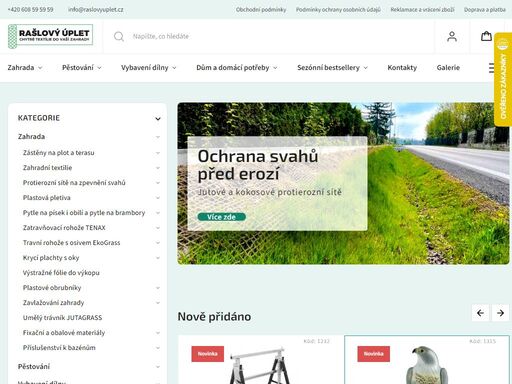Open the shopping bag cart icon
The height and width of the screenshot is (384, 512).
tap(486, 36)
